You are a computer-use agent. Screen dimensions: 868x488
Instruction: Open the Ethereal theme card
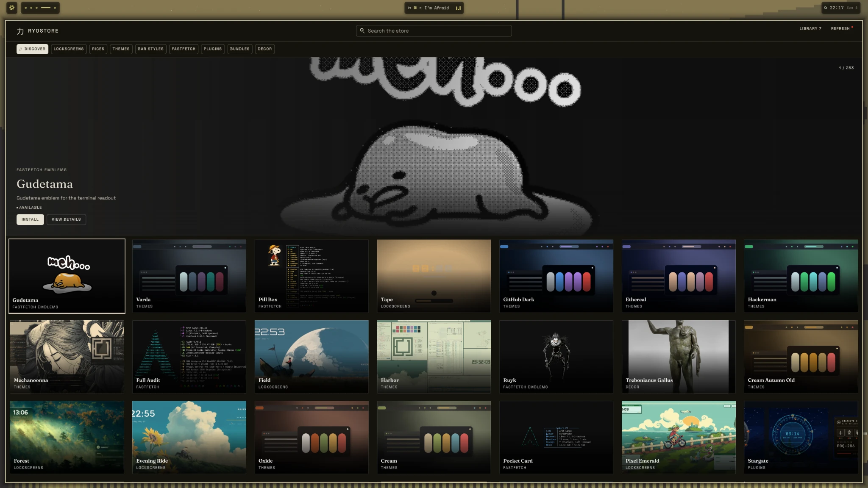click(x=679, y=276)
